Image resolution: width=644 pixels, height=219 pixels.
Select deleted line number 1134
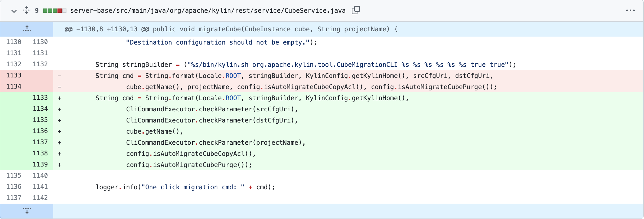(14, 86)
